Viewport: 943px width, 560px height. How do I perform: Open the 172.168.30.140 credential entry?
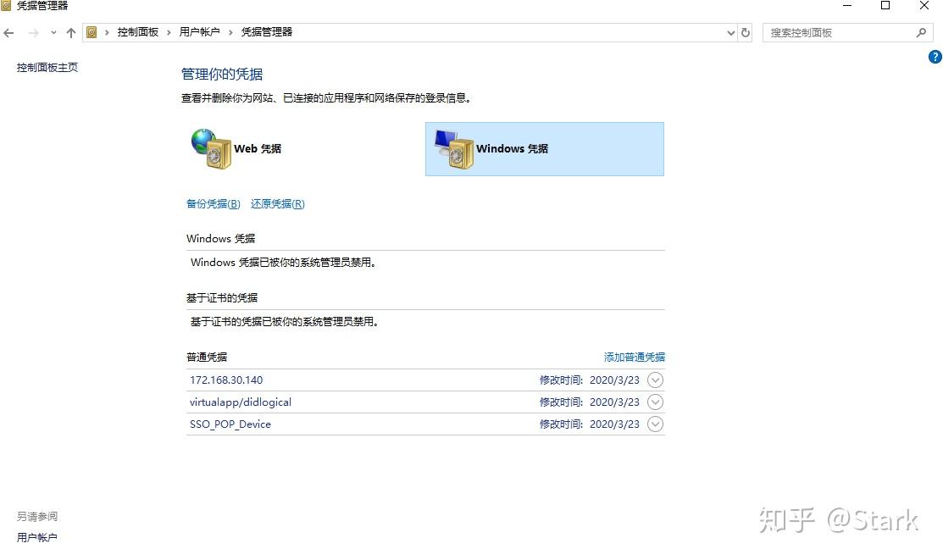pyautogui.click(x=425, y=380)
